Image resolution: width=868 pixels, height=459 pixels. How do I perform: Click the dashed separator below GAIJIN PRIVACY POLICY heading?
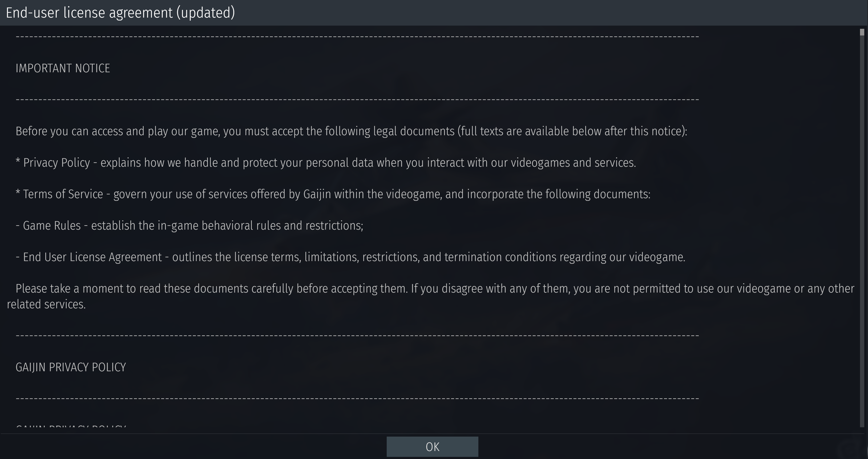[x=357, y=399]
